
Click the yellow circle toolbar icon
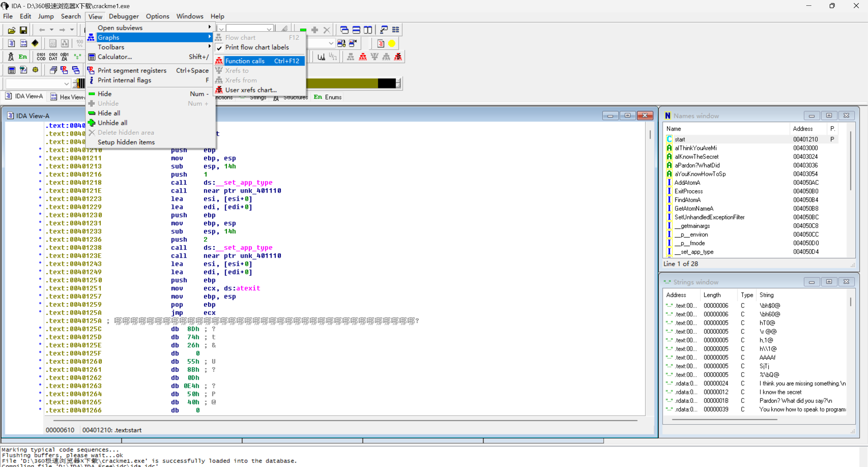(x=392, y=43)
